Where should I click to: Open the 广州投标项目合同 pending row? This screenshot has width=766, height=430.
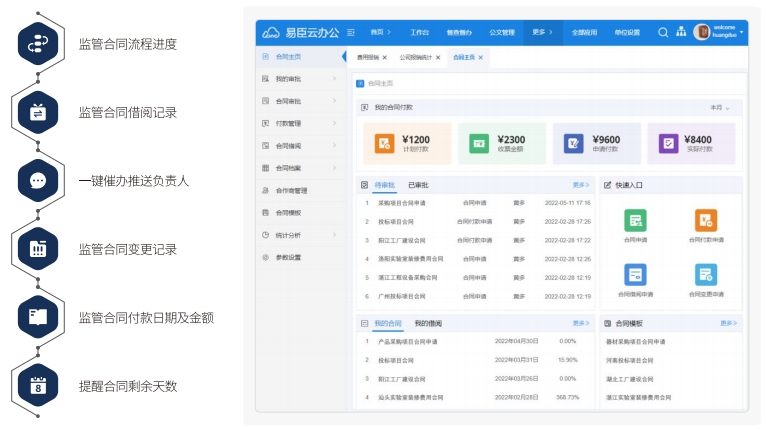pyautogui.click(x=476, y=296)
